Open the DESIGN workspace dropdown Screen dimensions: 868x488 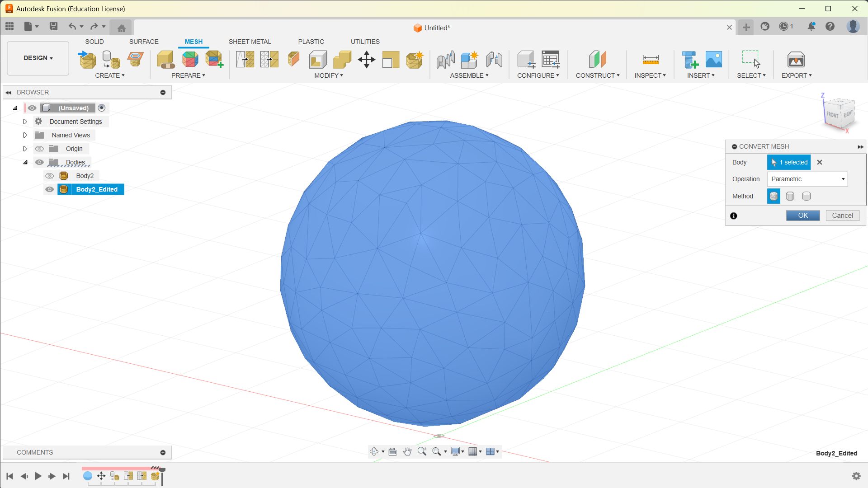tap(38, 58)
